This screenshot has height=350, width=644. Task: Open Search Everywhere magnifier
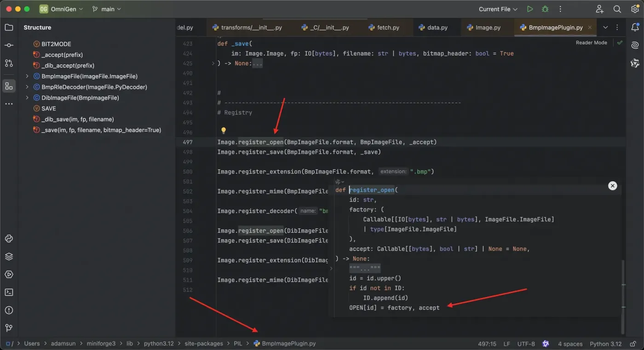[617, 9]
